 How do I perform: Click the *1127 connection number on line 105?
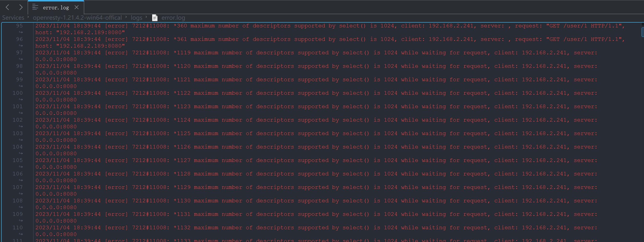(182, 161)
